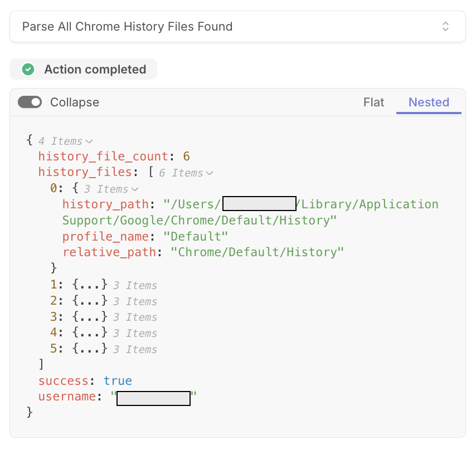This screenshot has height=450, width=476.
Task: Click the history_path key
Action: (105, 204)
